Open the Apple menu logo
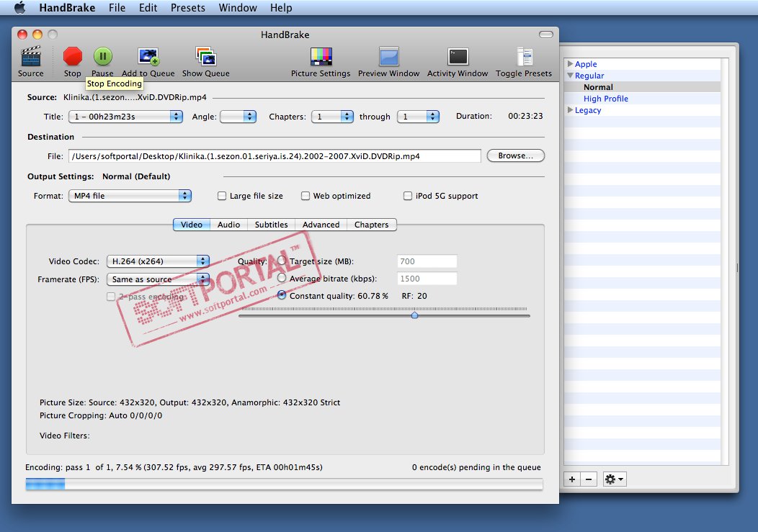 (x=20, y=8)
